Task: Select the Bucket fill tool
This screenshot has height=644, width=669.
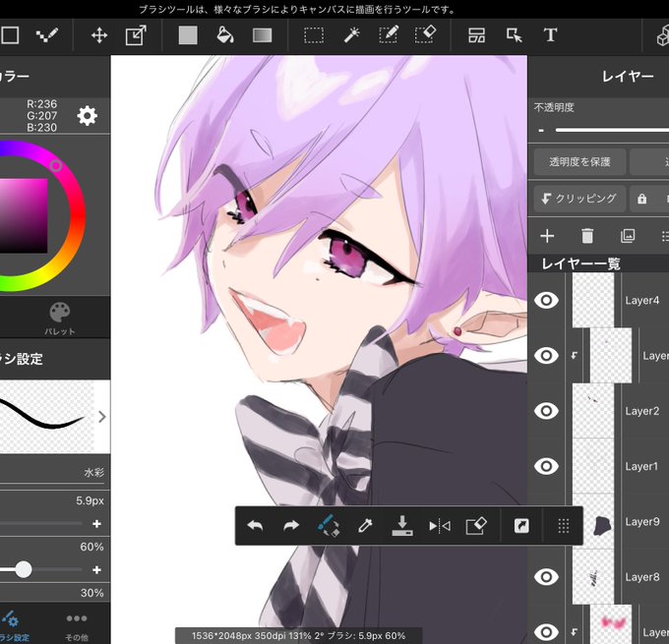Action: 225,35
